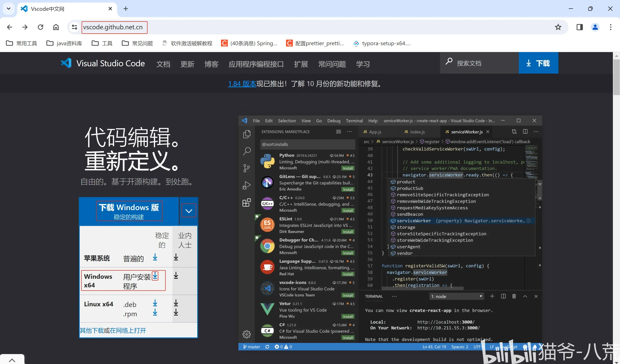620x364 pixels.
Task: Open the 在网络上打开 link
Action: click(128, 330)
